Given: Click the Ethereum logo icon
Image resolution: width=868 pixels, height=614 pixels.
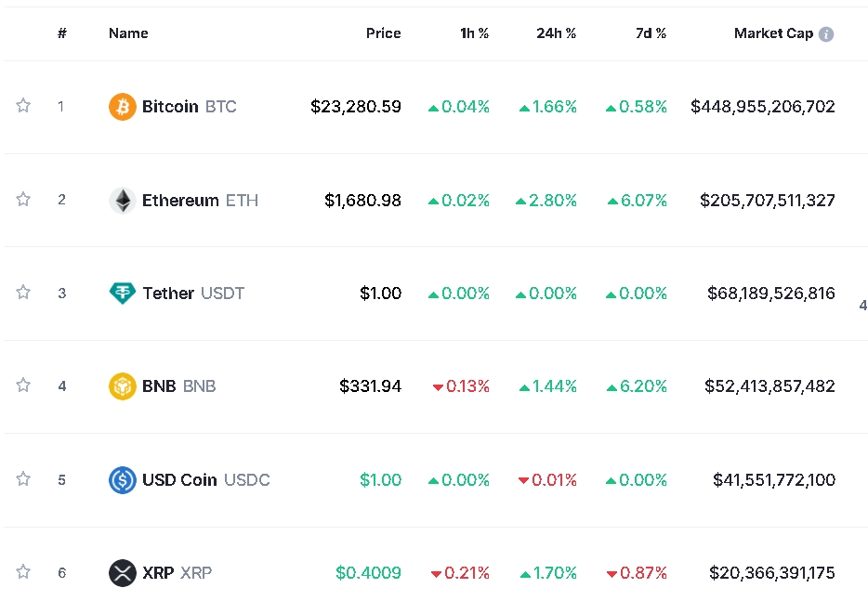Looking at the screenshot, I should [x=123, y=201].
